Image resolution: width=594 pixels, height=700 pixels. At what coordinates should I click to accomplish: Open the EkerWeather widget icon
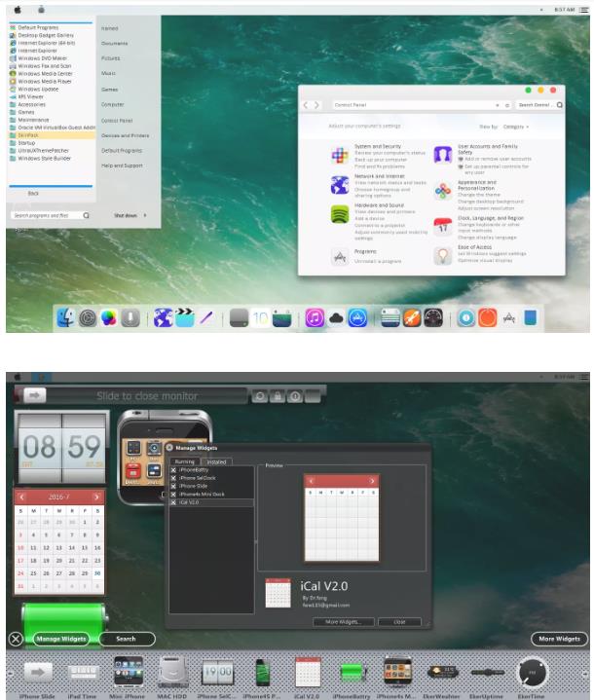[443, 671]
